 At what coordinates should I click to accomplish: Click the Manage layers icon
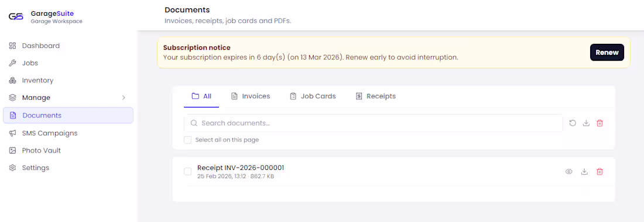(12, 98)
